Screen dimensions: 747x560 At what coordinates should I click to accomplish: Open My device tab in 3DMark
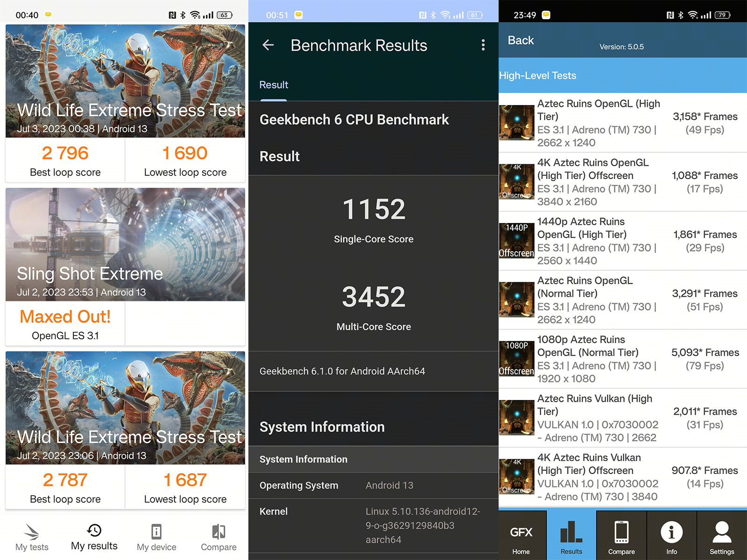pos(156,537)
